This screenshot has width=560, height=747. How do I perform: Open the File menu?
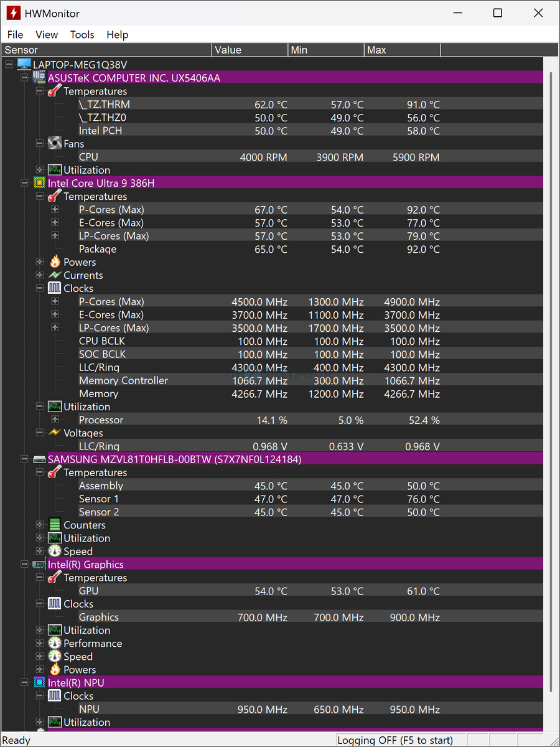coord(15,35)
